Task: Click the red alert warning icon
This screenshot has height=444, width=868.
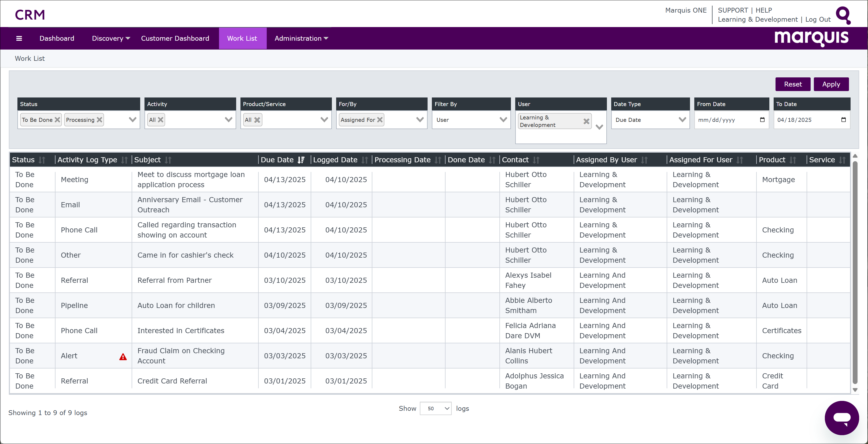Action: click(123, 356)
